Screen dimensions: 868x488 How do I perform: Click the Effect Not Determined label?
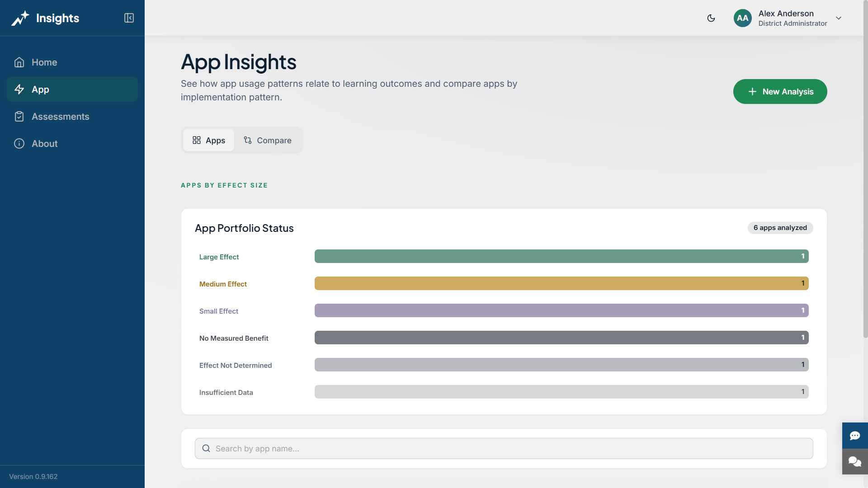click(236, 365)
